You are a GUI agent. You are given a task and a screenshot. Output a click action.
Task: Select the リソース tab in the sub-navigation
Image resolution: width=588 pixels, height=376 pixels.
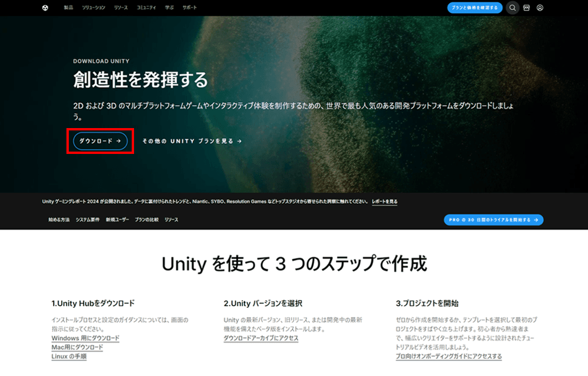[x=171, y=220]
